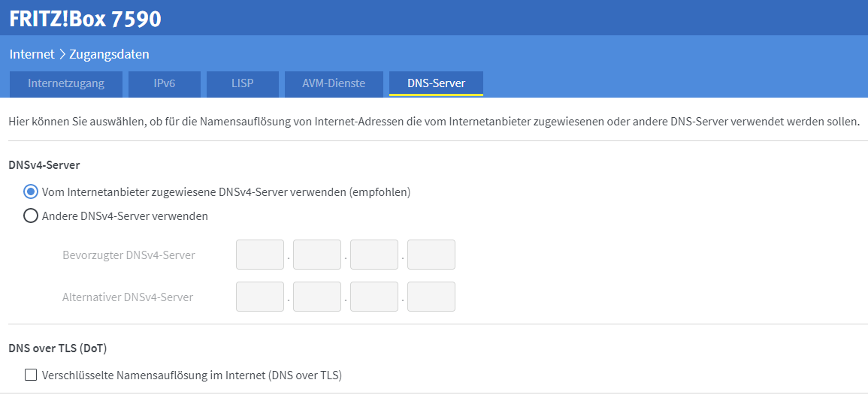Click second octet of Bevorzugter DNSv4-Server
The image size is (868, 404).
pos(316,255)
